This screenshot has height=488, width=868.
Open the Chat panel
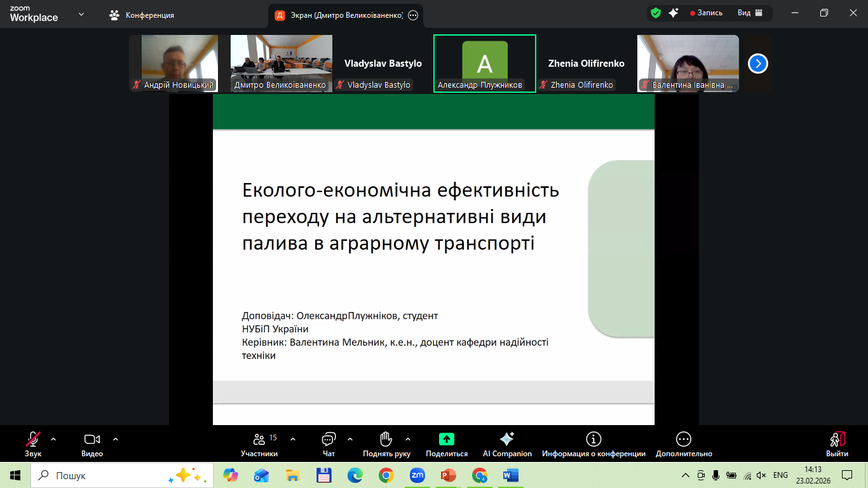pyautogui.click(x=329, y=444)
